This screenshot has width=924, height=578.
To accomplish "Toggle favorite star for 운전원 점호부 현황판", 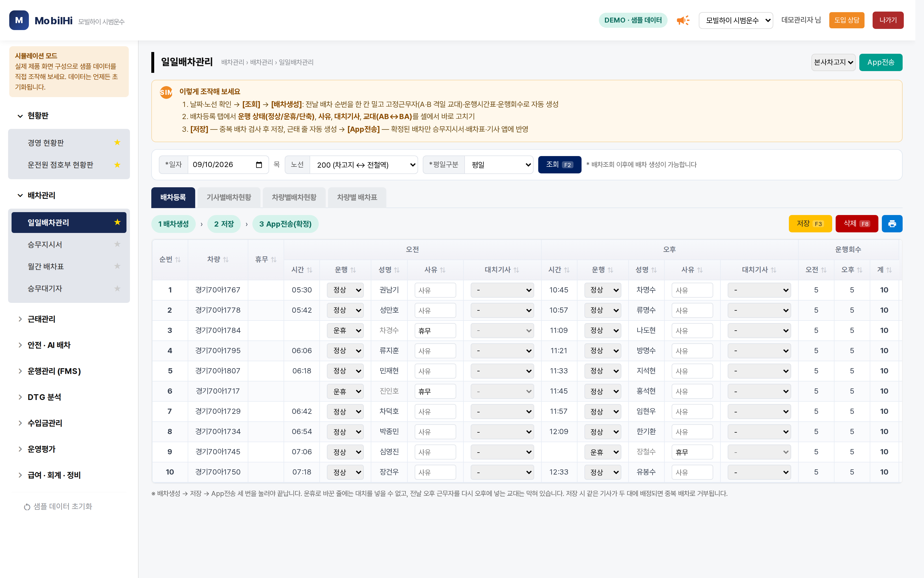I will point(117,165).
